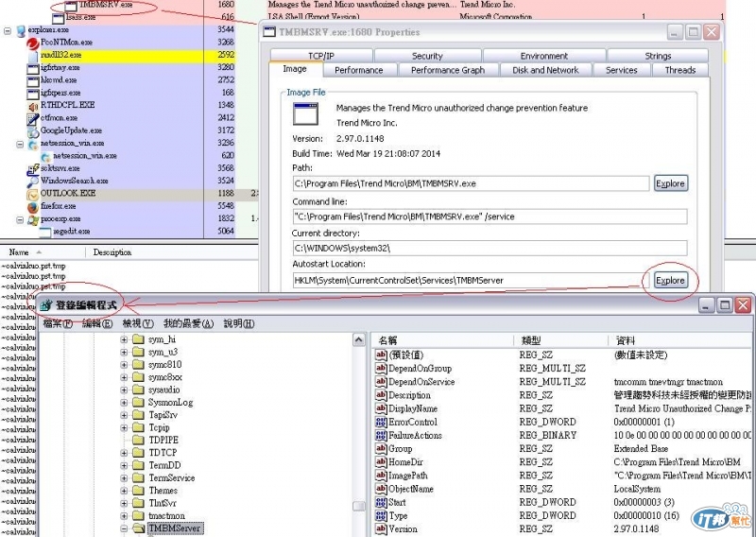
Task: Expand the symc810 registry key
Action: click(124, 365)
